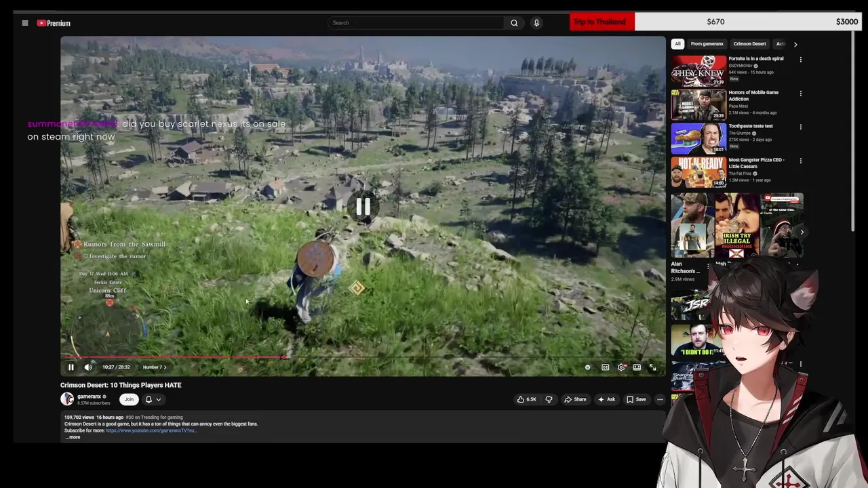Viewport: 868px width, 488px height.
Task: Click the large pause overlay on video
Action: pyautogui.click(x=363, y=207)
